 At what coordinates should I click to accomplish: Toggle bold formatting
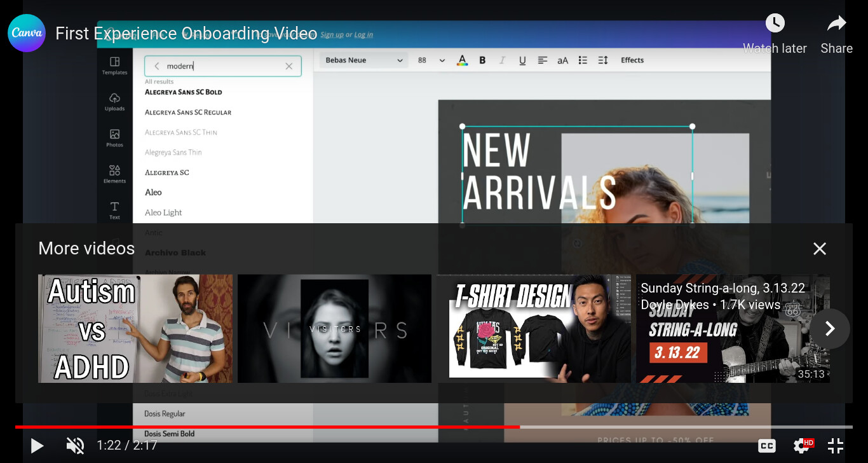pyautogui.click(x=482, y=60)
